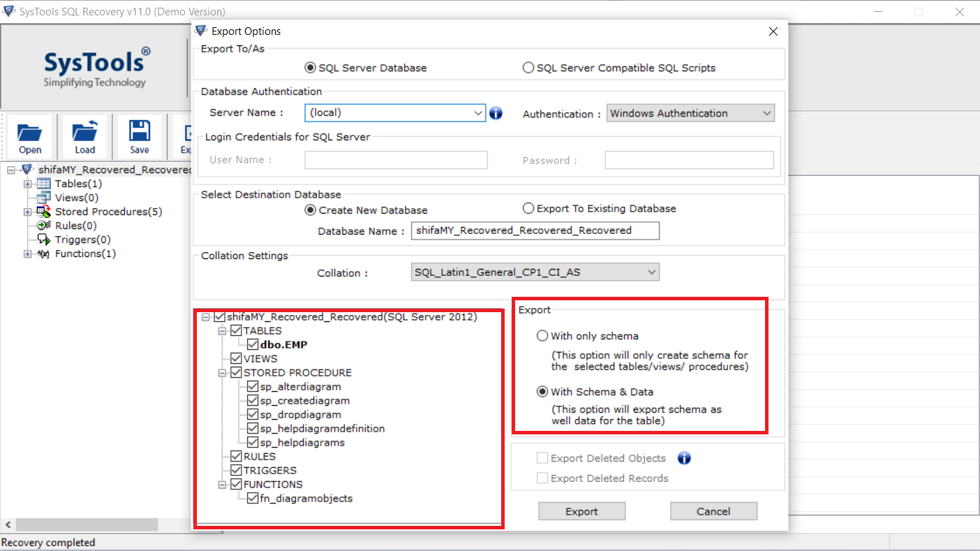Select Triggers(0) text in the left tree
The image size is (980, 551).
pos(83,240)
